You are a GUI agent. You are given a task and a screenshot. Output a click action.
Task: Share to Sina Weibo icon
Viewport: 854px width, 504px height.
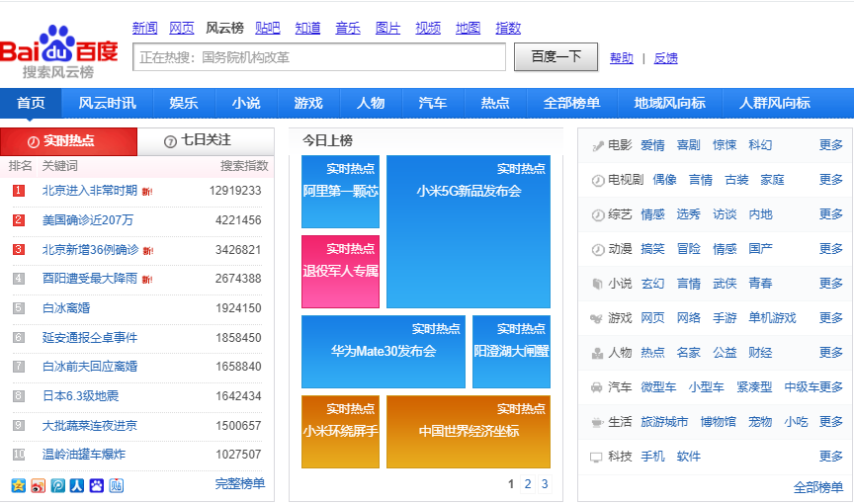pos(39,485)
